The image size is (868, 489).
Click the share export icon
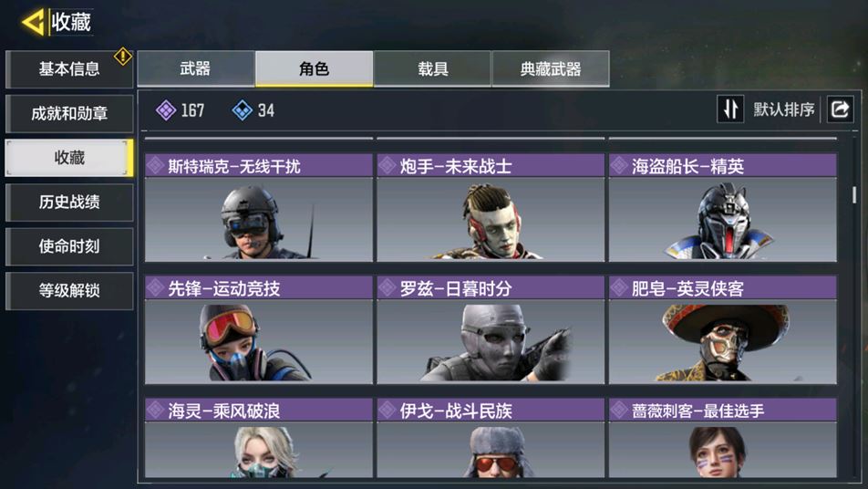pyautogui.click(x=840, y=109)
